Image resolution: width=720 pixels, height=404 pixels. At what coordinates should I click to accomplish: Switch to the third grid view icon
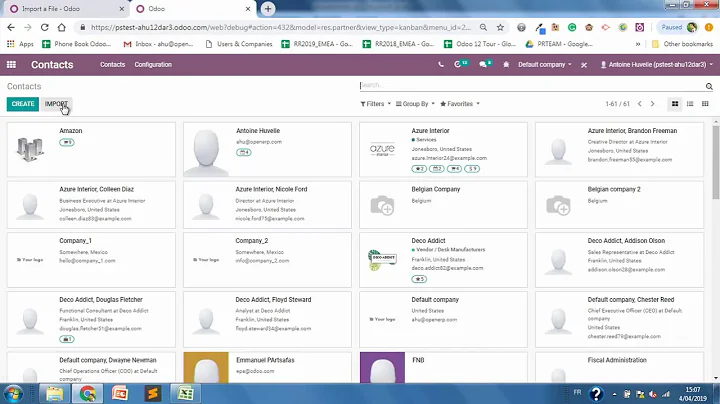pos(705,104)
